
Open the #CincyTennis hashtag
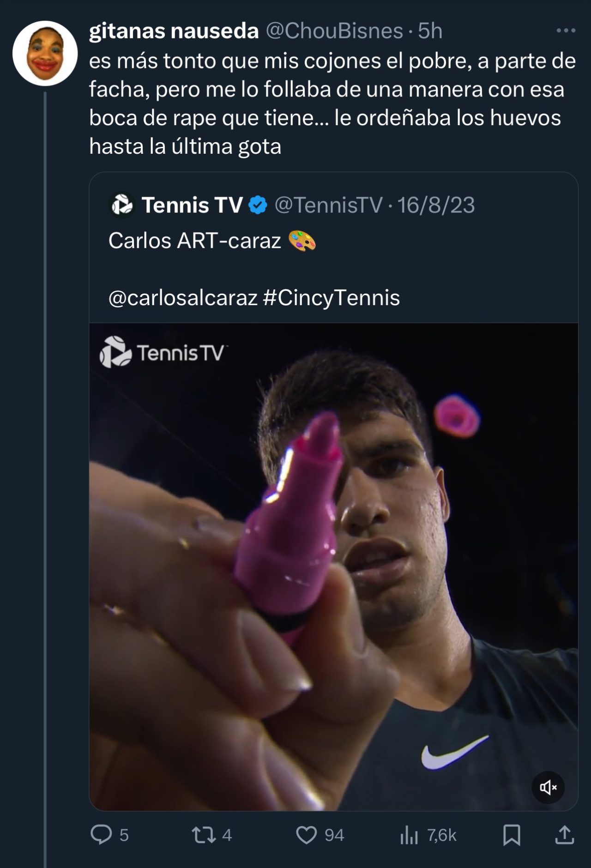tap(331, 298)
